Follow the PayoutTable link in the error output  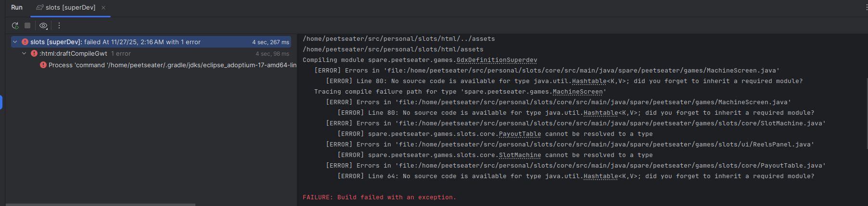pyautogui.click(x=520, y=134)
